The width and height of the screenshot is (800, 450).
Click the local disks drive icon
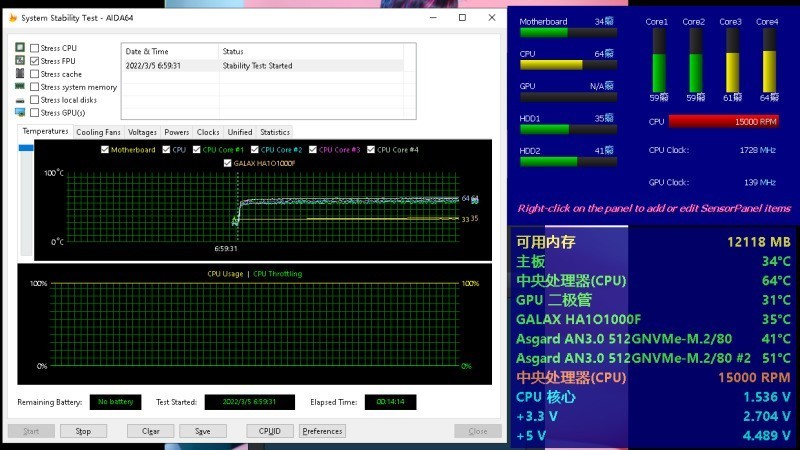(20, 100)
